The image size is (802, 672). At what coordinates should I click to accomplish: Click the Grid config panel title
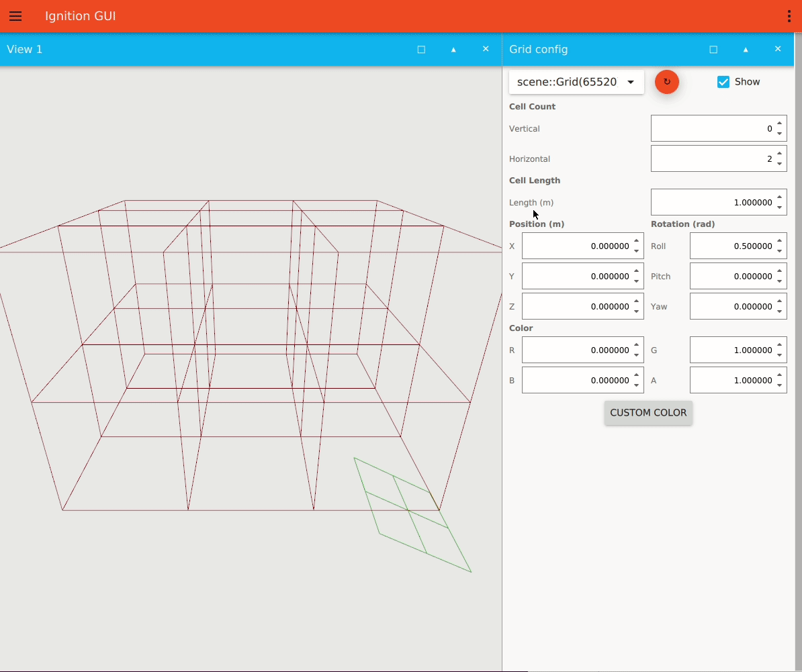538,50
